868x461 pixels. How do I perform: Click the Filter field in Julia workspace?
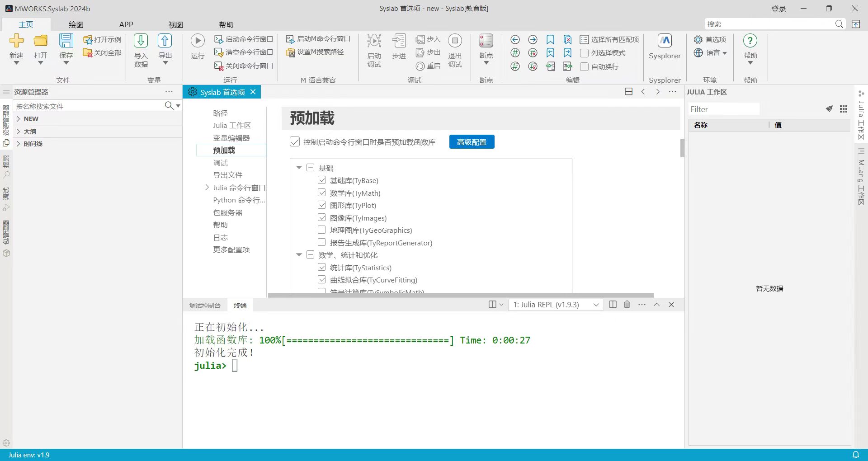[724, 109]
